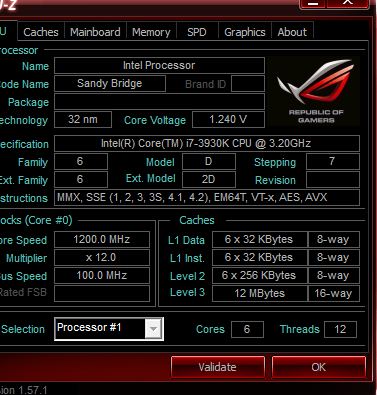Open the Memory tab

[151, 32]
